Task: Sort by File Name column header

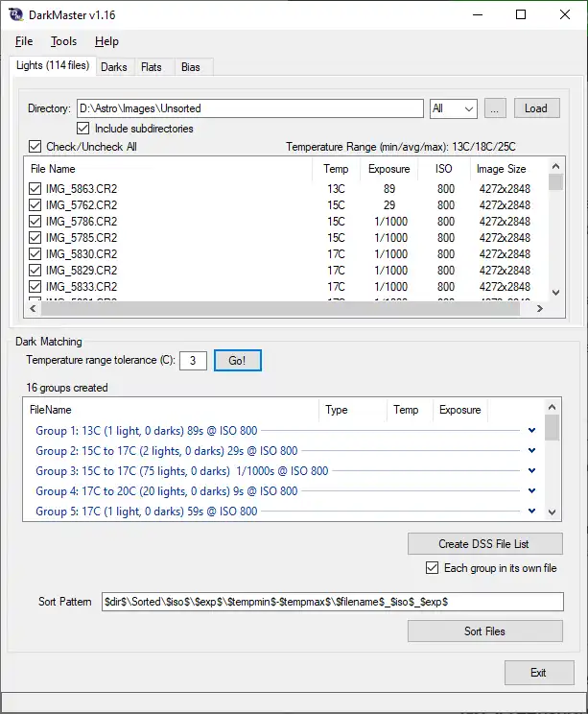Action: tap(169, 169)
